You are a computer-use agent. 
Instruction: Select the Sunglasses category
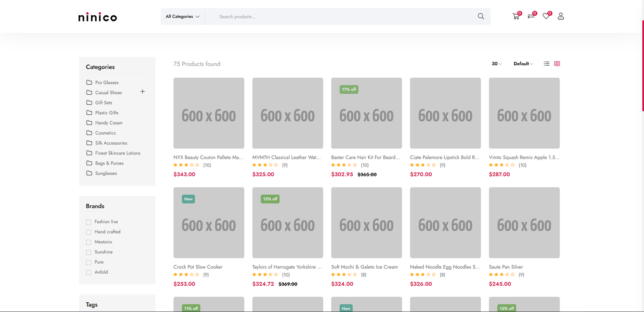pos(106,173)
